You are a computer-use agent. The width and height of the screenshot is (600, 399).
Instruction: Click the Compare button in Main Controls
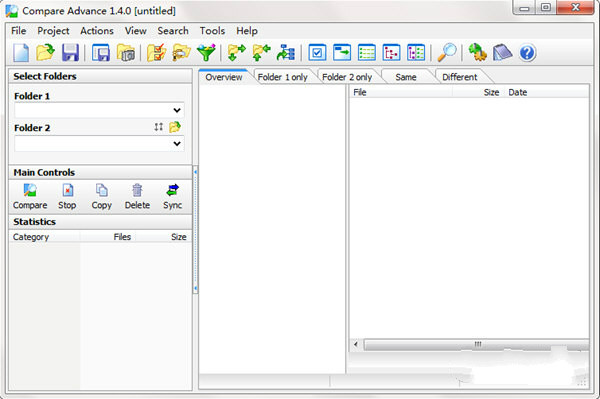click(x=30, y=197)
